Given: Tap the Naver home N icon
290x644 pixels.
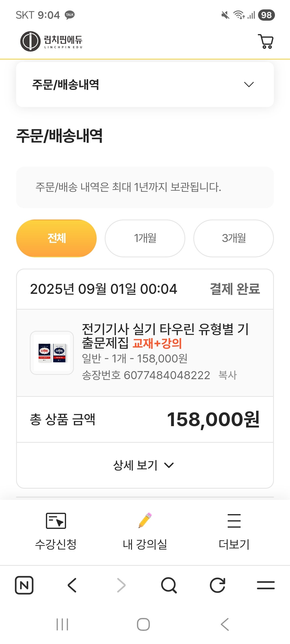Looking at the screenshot, I should [x=24, y=585].
